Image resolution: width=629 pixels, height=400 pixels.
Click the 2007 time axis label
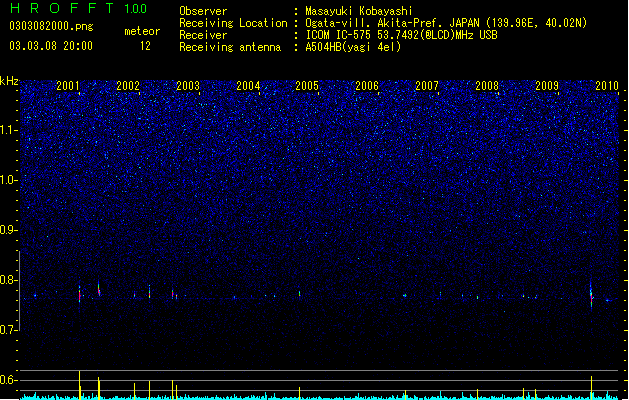427,85
